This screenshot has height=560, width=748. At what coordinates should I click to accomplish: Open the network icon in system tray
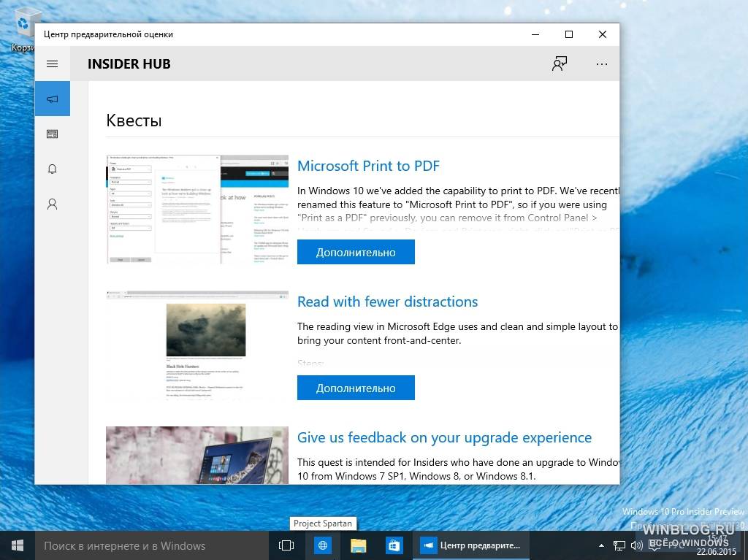619,545
